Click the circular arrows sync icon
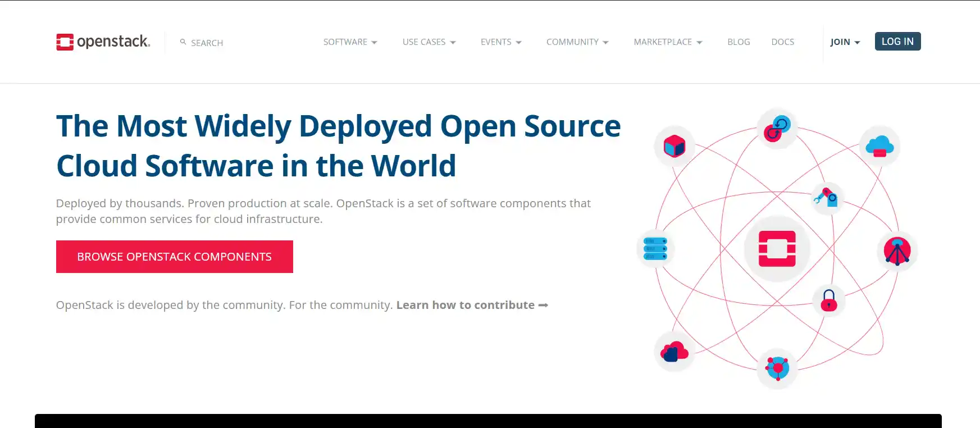 point(777,129)
